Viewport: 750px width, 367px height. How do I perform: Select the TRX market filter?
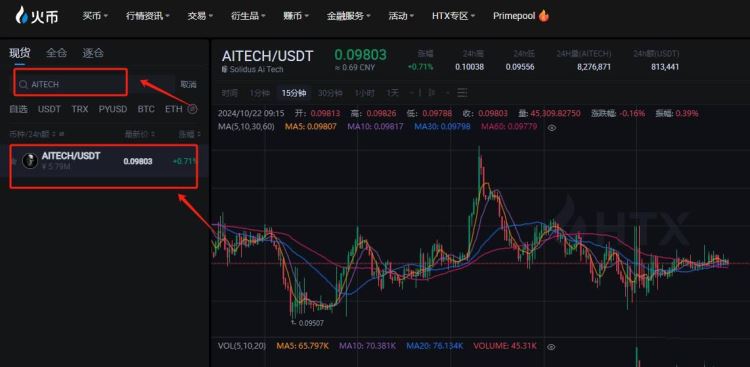[80, 109]
